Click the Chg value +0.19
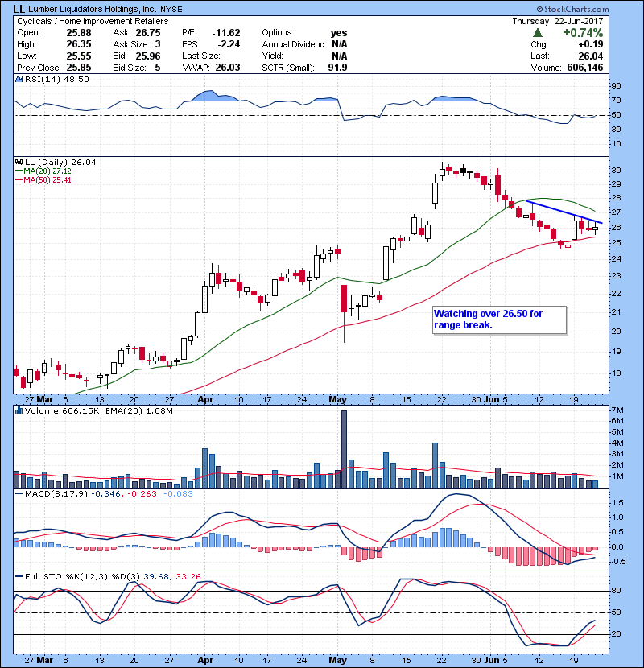Image resolution: width=644 pixels, height=668 pixels. (591, 44)
